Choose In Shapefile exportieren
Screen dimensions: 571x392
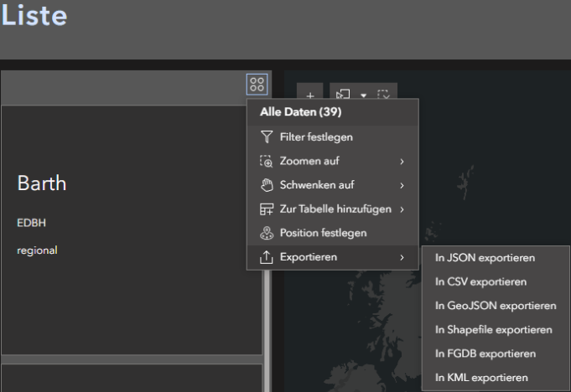click(496, 330)
